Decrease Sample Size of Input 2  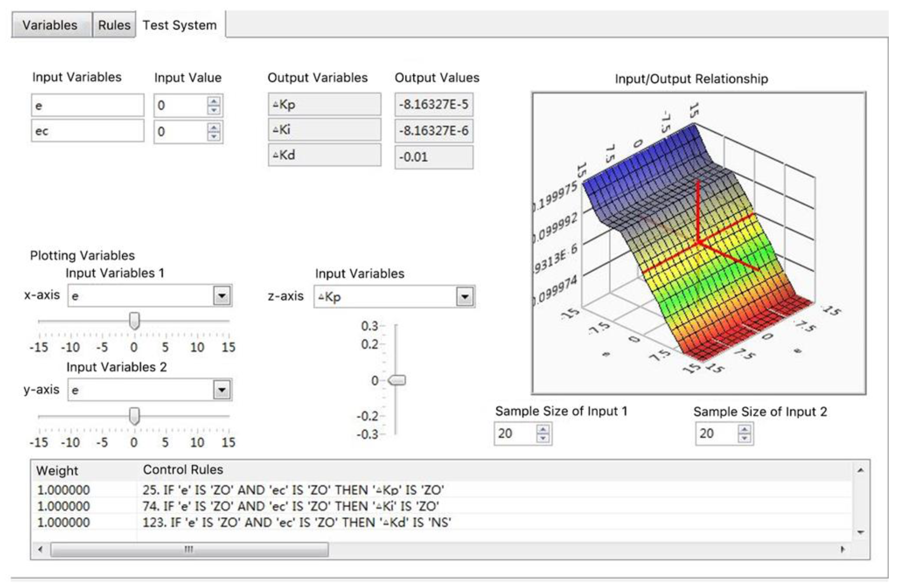click(744, 438)
